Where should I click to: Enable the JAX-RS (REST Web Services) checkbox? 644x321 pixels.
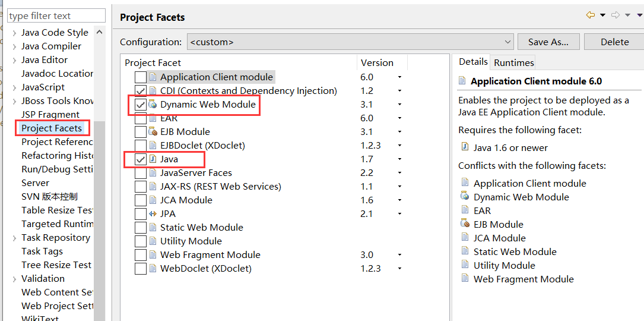tap(141, 187)
